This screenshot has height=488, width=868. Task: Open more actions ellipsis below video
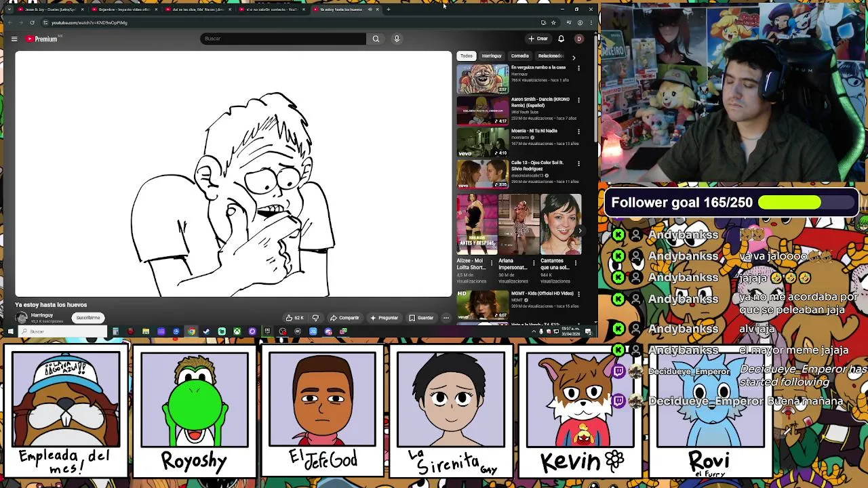coord(446,317)
